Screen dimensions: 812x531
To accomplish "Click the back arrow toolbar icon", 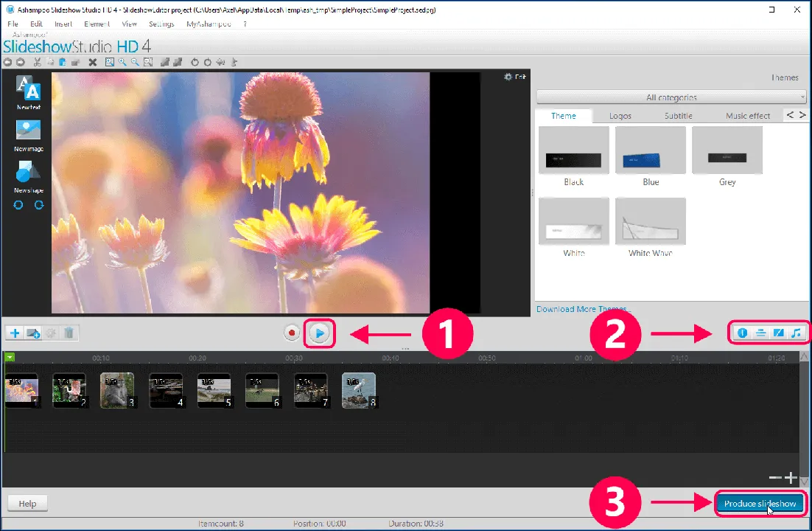I will [x=8, y=62].
